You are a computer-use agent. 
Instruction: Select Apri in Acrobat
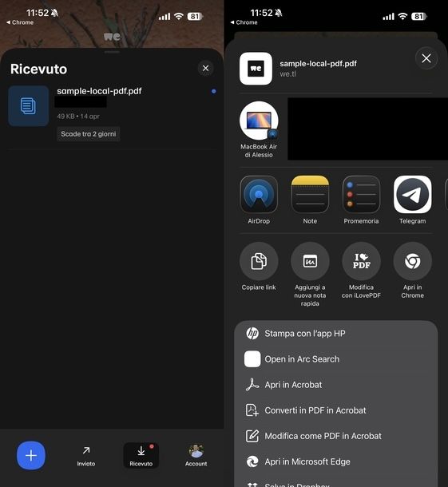pyautogui.click(x=336, y=385)
